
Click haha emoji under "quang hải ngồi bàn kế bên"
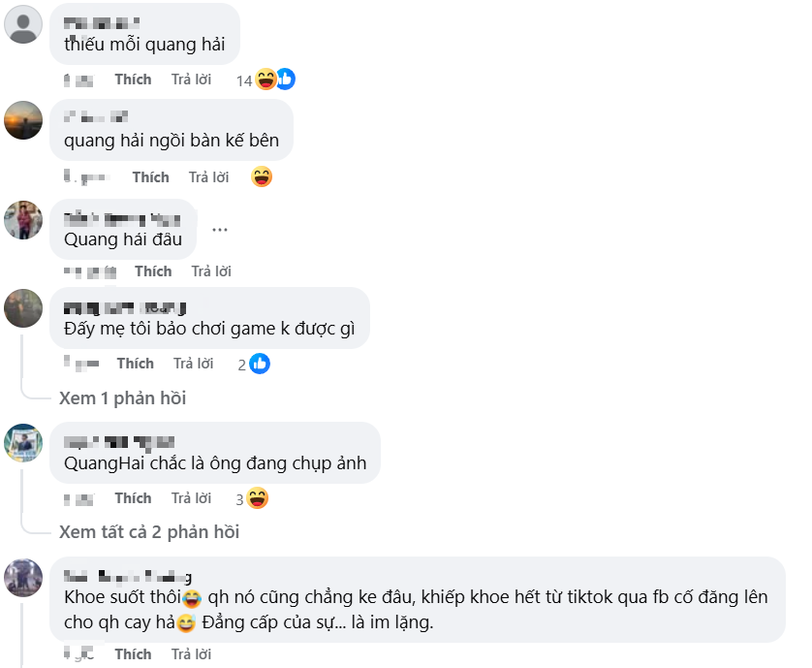tap(261, 176)
